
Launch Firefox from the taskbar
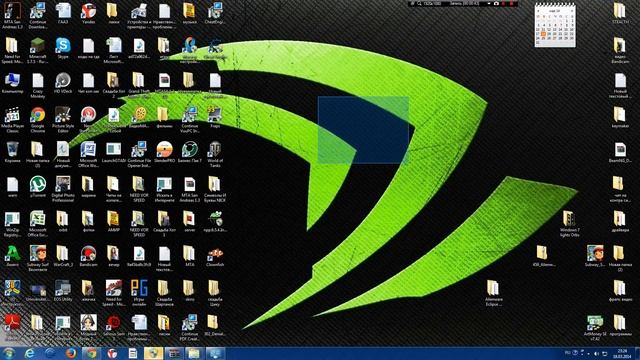pos(71,353)
